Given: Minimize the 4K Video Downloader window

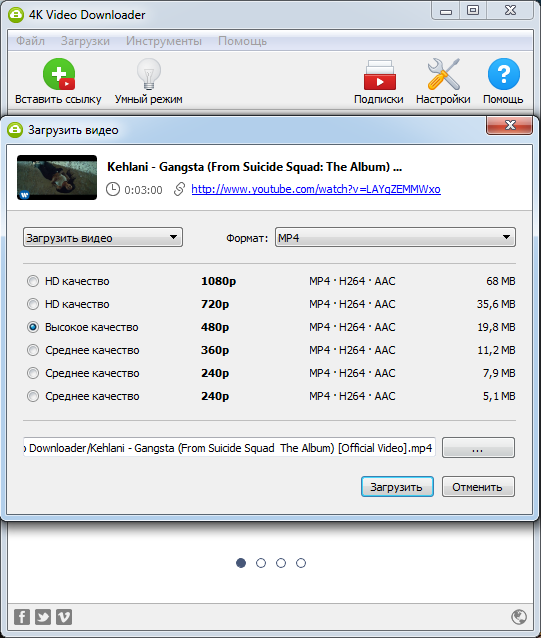Looking at the screenshot, I should (x=446, y=11).
